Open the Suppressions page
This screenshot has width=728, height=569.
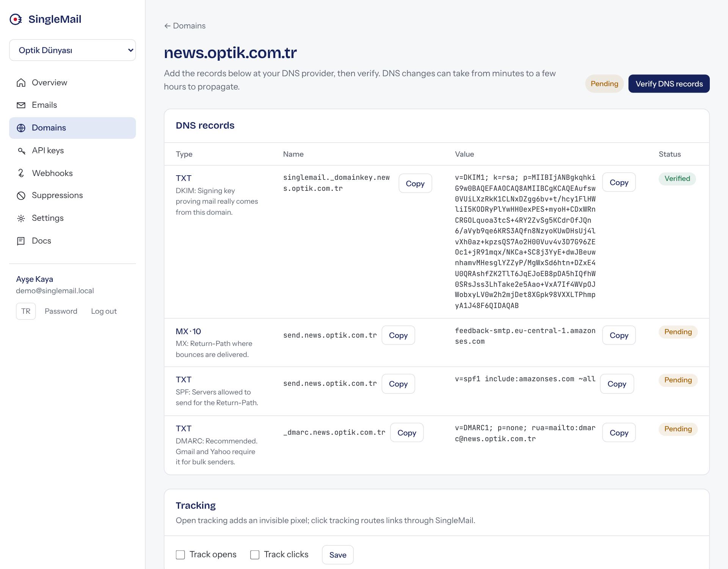(x=72, y=195)
